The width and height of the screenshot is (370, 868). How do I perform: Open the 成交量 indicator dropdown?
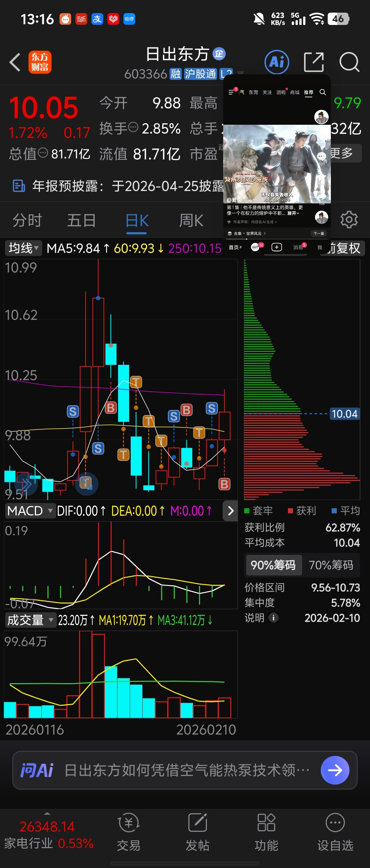point(30,620)
